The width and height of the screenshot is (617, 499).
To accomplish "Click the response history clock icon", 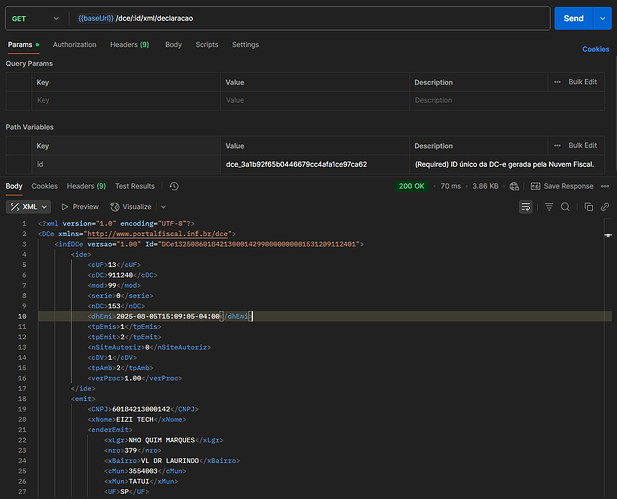I will 174,186.
